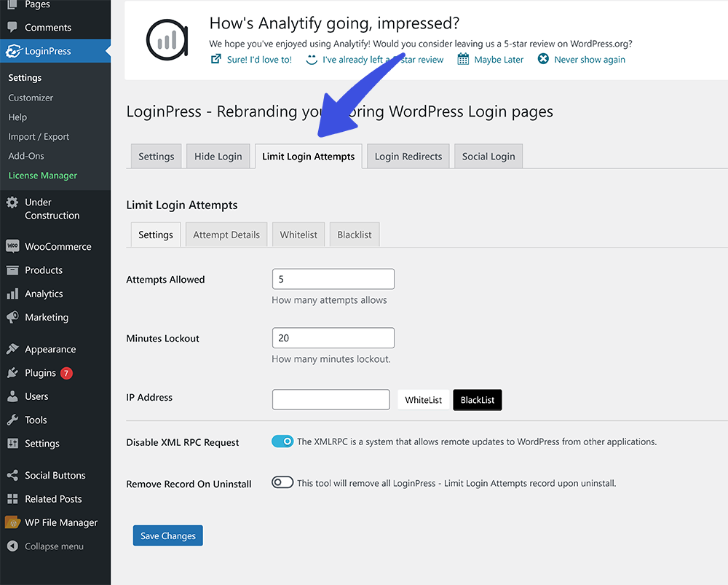Open Add-Ons submenu item
This screenshot has width=728, height=585.
[x=26, y=156]
